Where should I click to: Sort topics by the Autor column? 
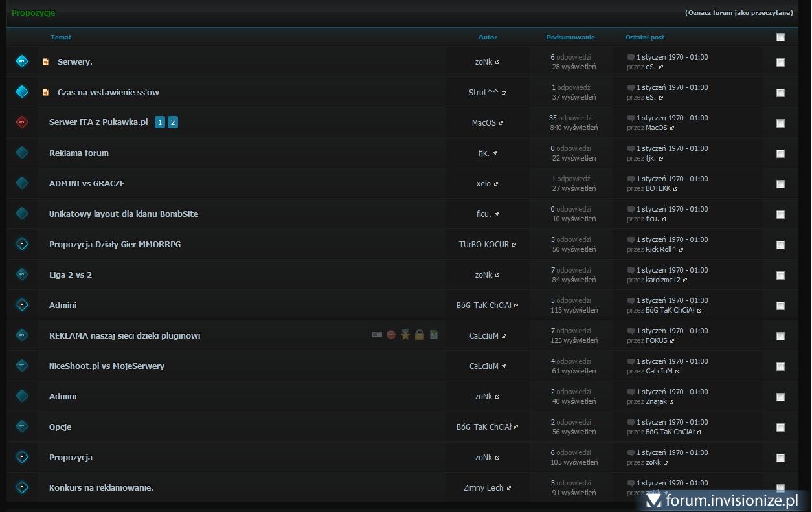click(488, 38)
